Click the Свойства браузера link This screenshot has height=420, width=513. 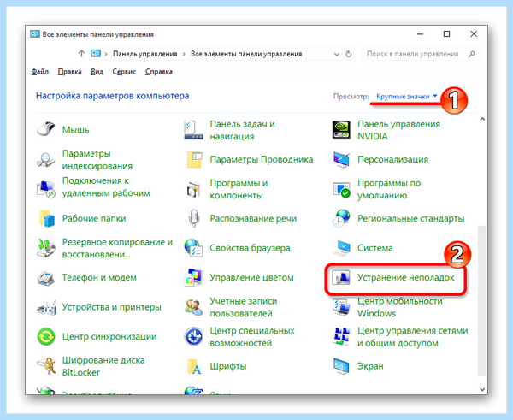point(250,248)
